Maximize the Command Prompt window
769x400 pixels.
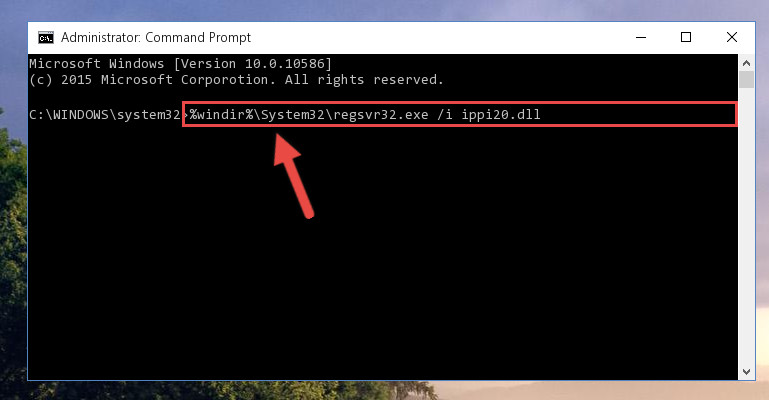click(x=686, y=37)
